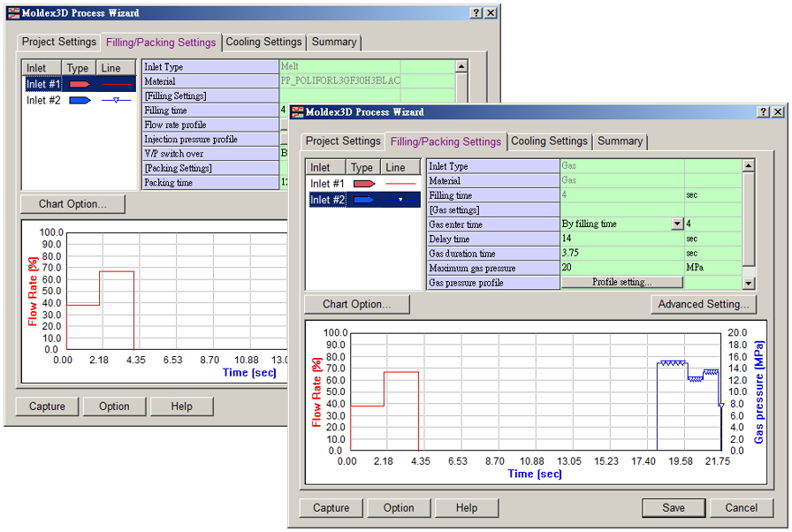Cancel the front Process Wizard dialog
Viewport: 792px width, 532px height.
[x=741, y=508]
